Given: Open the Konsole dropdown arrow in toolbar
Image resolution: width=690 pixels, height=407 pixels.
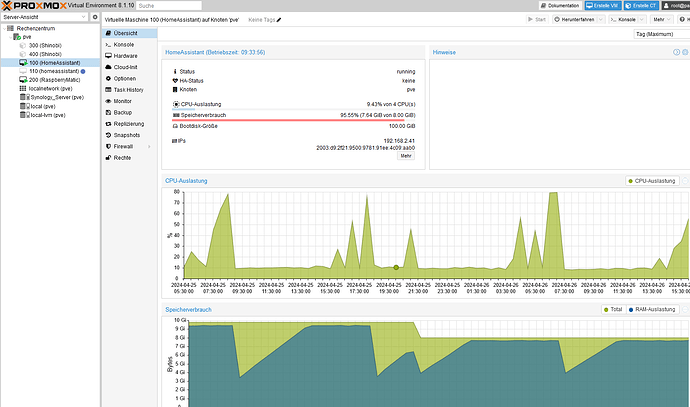Looking at the screenshot, I should (642, 20).
